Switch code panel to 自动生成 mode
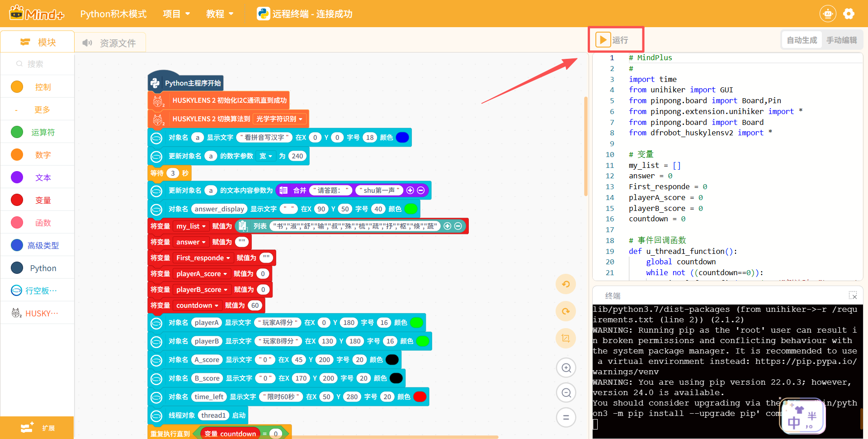This screenshot has width=868, height=439. [802, 40]
